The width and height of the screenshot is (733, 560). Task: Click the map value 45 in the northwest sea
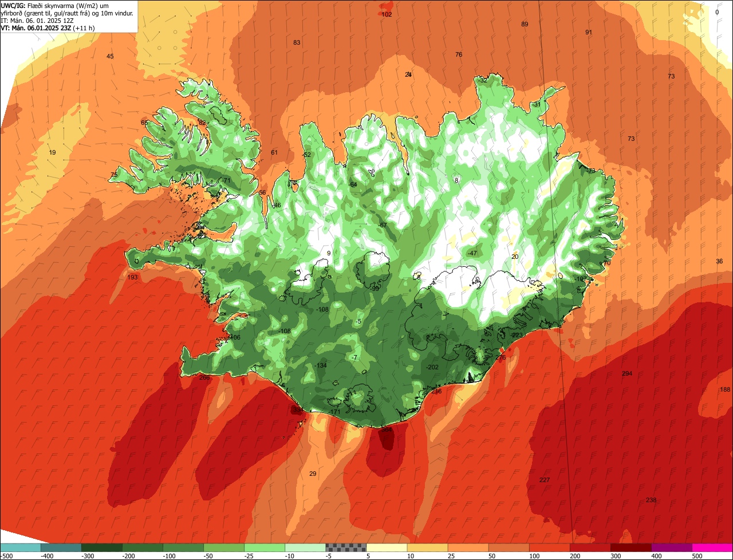110,56
